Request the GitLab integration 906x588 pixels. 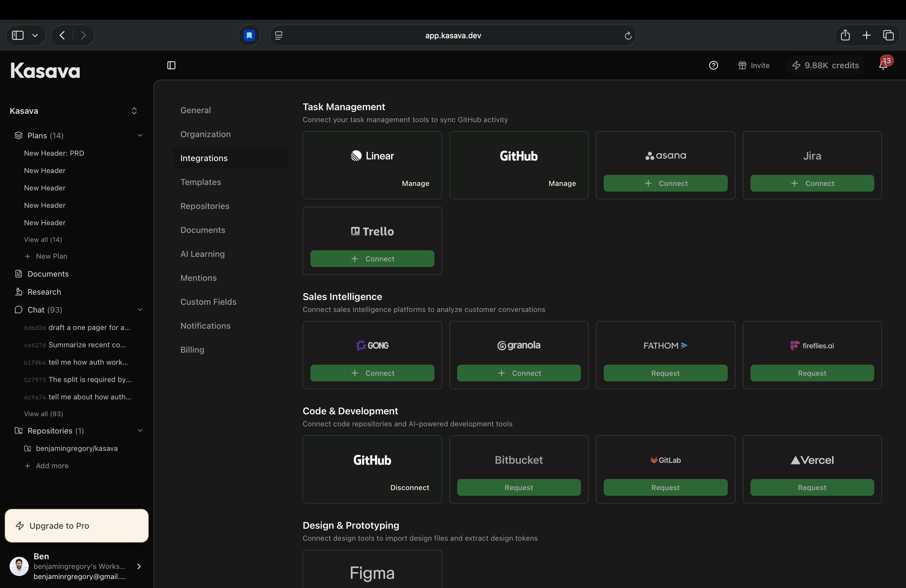[x=665, y=488]
